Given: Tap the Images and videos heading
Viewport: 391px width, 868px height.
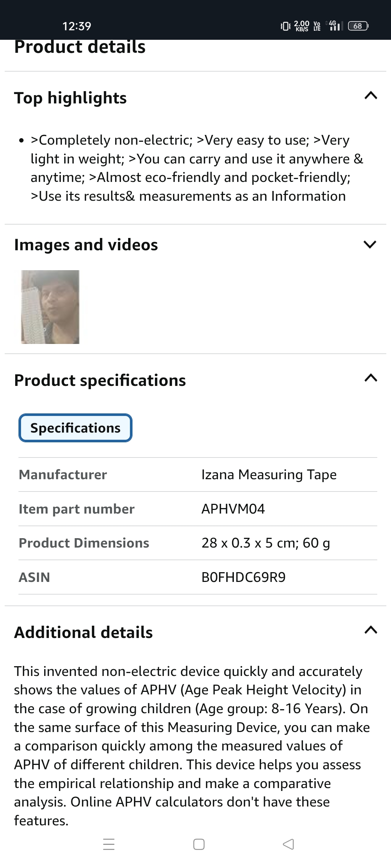Looking at the screenshot, I should point(86,245).
